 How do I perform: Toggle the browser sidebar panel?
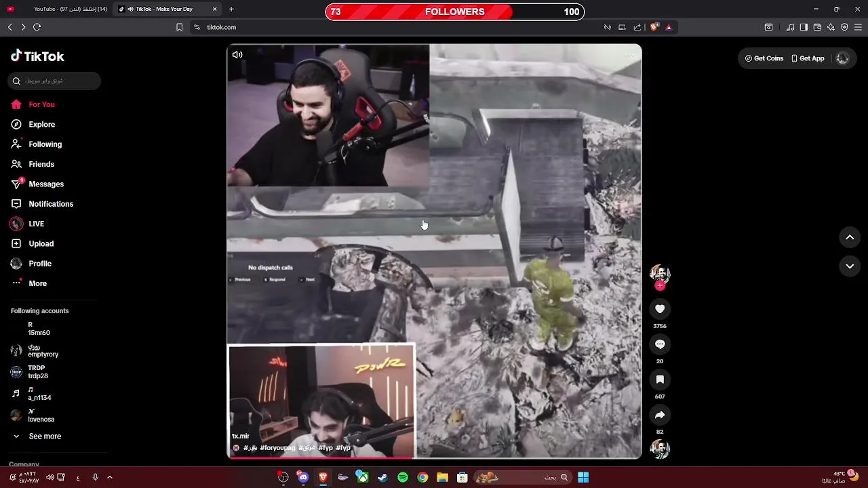pyautogui.click(x=804, y=27)
